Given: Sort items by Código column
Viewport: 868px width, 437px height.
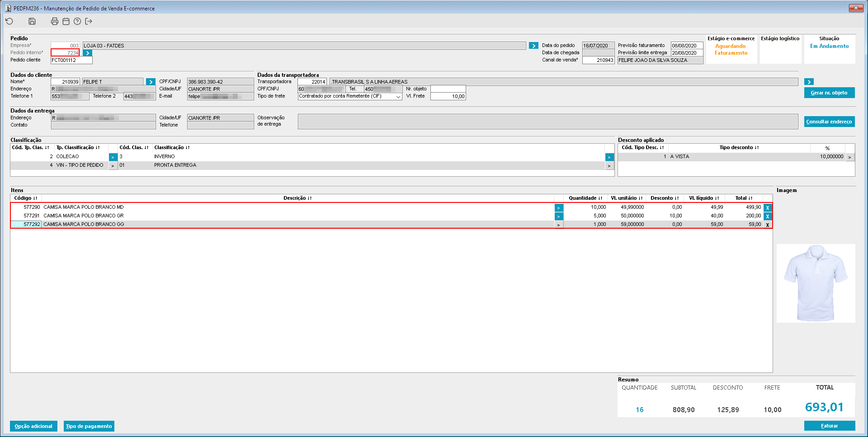Looking at the screenshot, I should point(26,198).
